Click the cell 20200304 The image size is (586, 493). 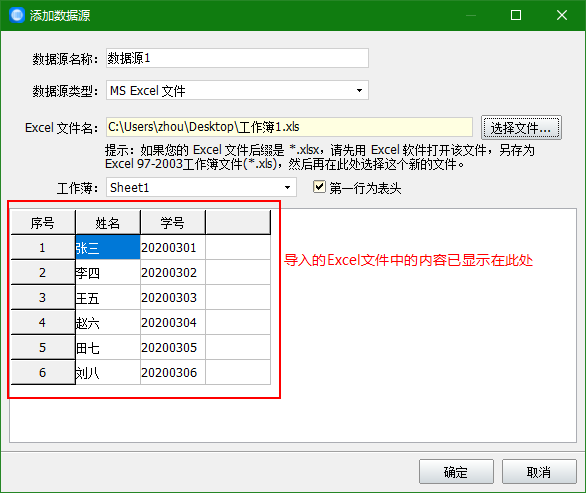(x=173, y=322)
